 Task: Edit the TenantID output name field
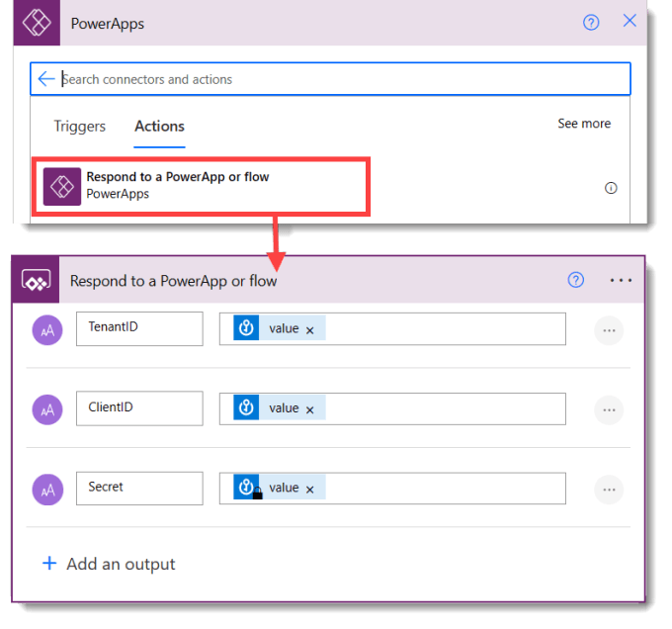tap(139, 328)
